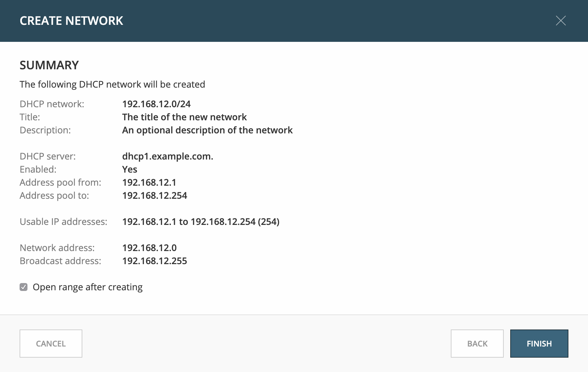Select the dhcp1.example.com. server value

(x=168, y=156)
